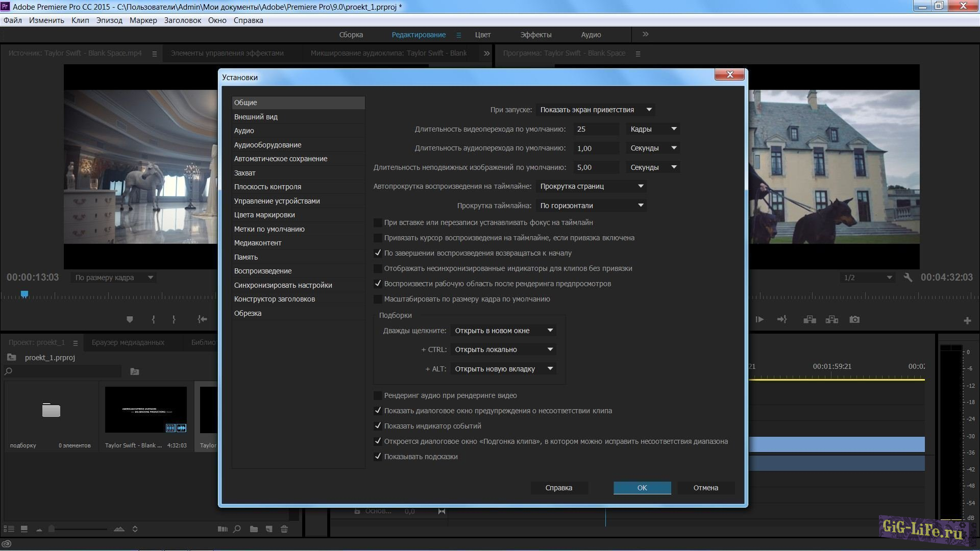This screenshot has width=980, height=551.
Task: Uncheck 'Показывать подсказки' checkbox
Action: tap(378, 457)
